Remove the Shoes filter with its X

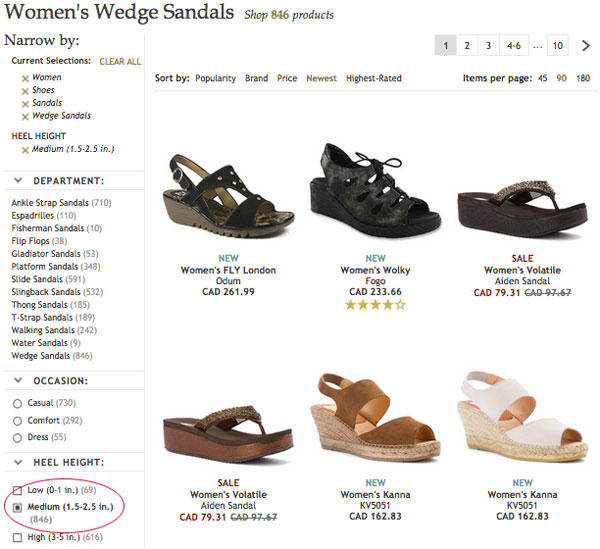25,91
